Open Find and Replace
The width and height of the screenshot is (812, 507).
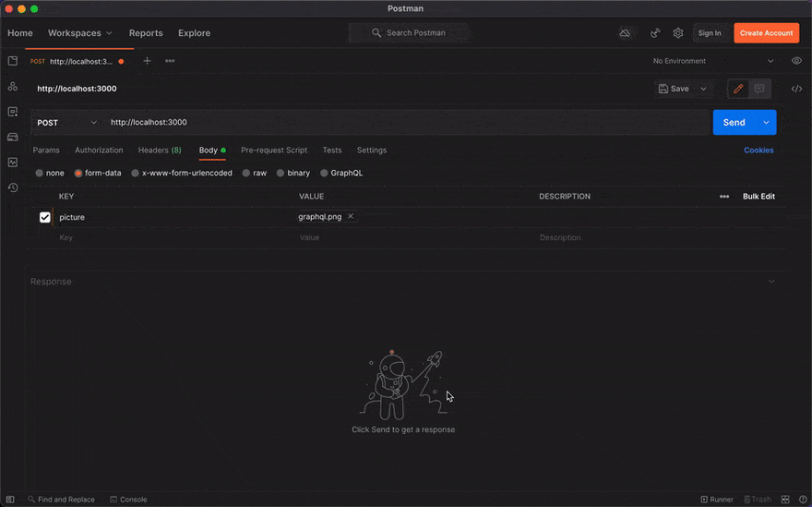click(61, 500)
